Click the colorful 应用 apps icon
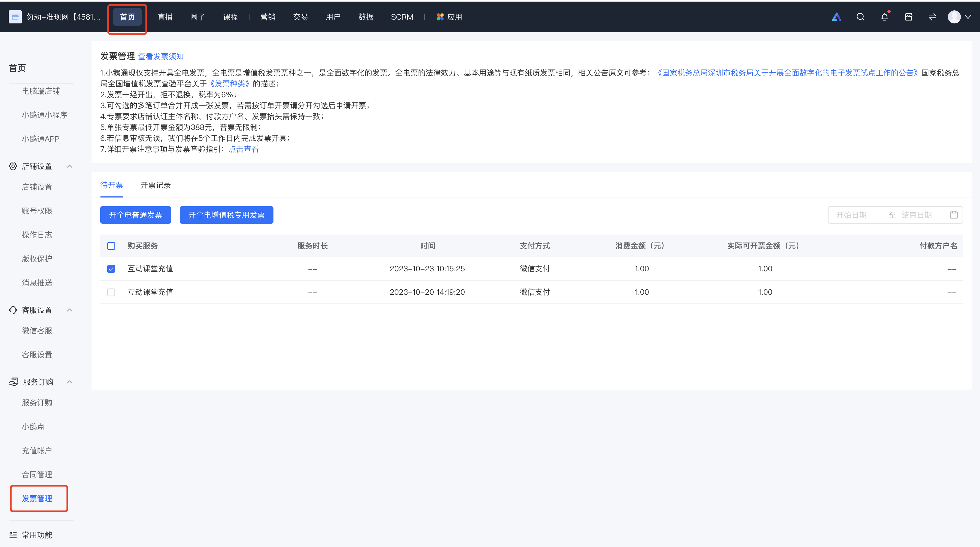The image size is (980, 547). pyautogui.click(x=440, y=17)
